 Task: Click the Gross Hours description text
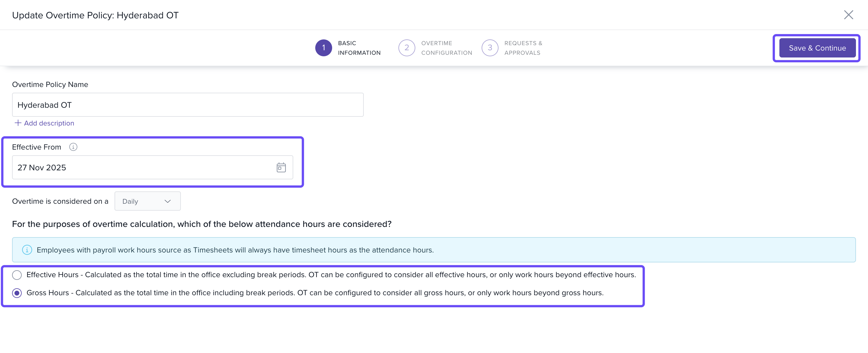point(315,293)
